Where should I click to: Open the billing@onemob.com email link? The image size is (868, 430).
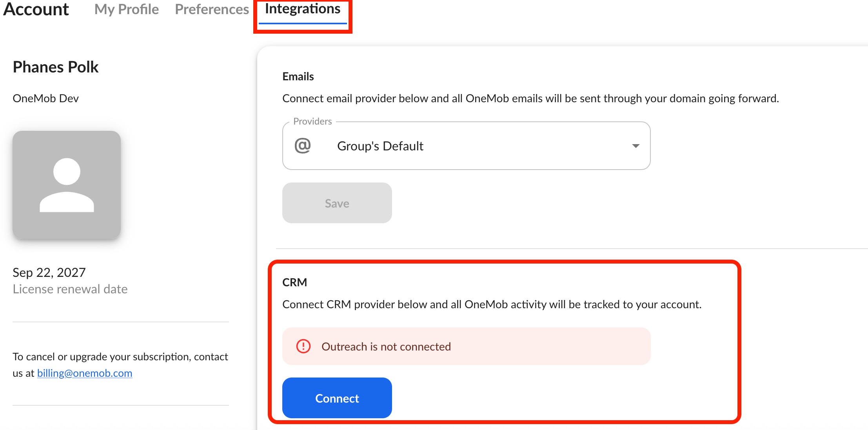pyautogui.click(x=85, y=373)
